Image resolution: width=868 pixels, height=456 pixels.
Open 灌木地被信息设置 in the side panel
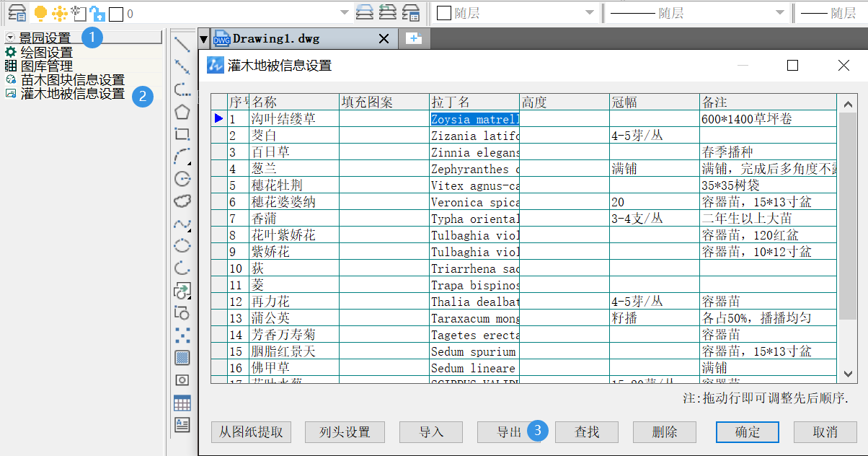coord(65,94)
